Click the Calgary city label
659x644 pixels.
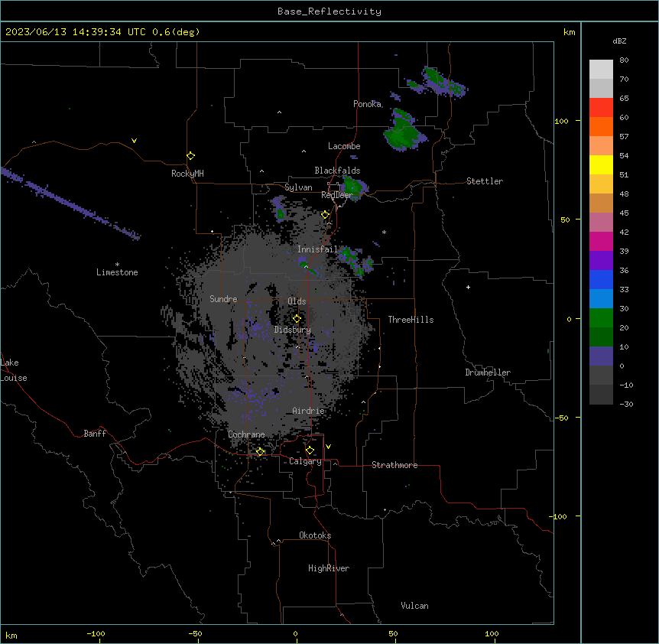click(x=305, y=461)
